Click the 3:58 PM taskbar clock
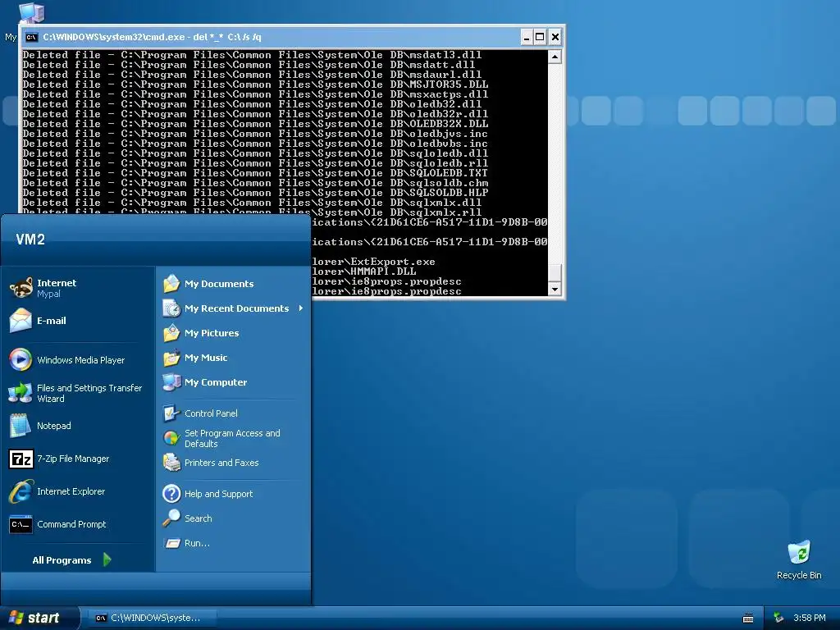Screen dimensions: 840x630 click(809, 618)
